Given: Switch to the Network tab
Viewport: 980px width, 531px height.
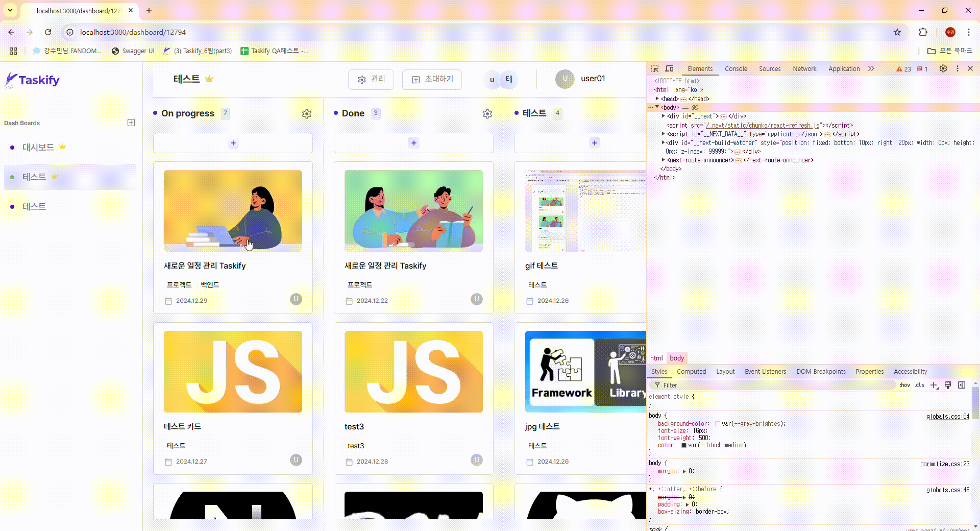Looking at the screenshot, I should coord(804,69).
